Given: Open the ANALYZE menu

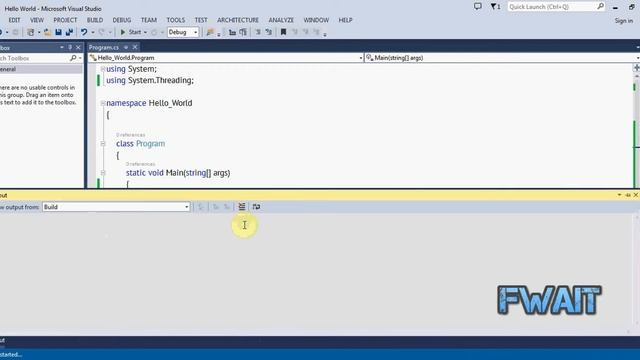Looking at the screenshot, I should pos(281,20).
